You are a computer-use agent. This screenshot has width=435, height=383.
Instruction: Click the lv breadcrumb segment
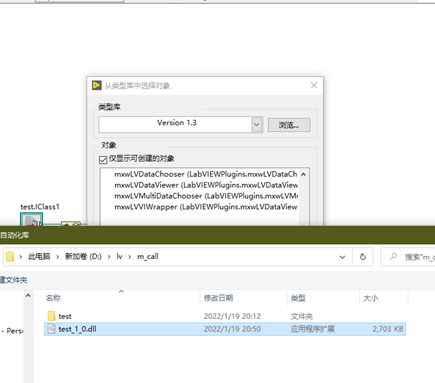[119, 256]
